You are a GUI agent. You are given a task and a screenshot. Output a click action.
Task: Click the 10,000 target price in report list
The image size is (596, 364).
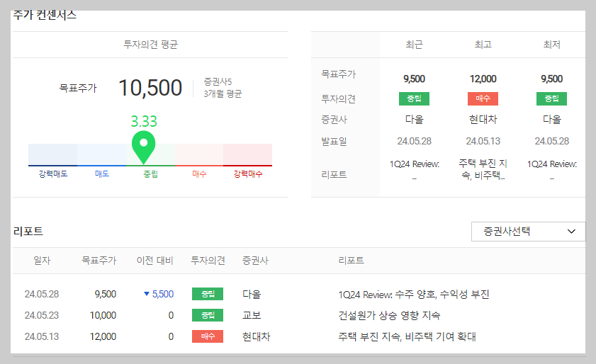(x=103, y=315)
